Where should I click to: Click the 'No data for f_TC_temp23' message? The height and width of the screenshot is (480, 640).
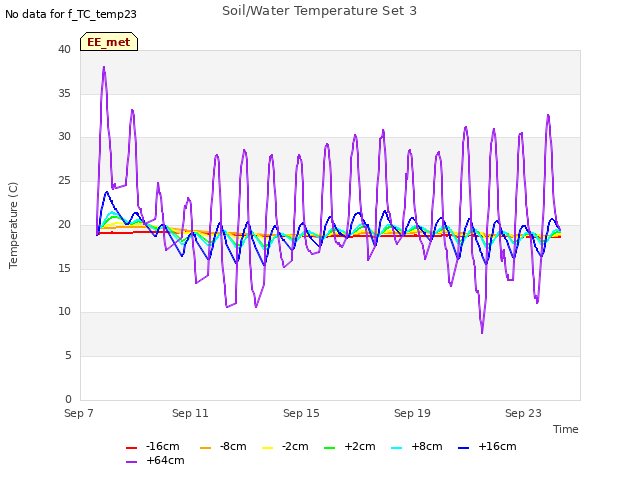pos(71,14)
